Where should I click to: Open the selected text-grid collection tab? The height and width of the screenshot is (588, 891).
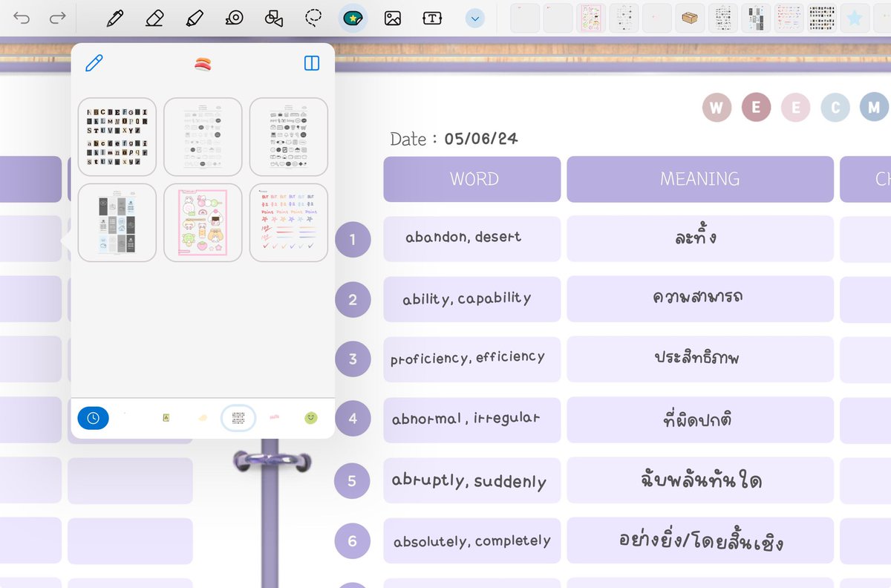238,418
